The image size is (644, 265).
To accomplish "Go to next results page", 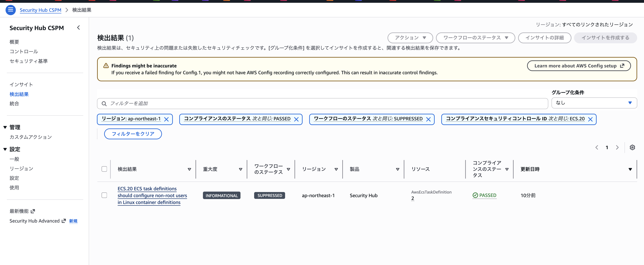I will point(617,147).
